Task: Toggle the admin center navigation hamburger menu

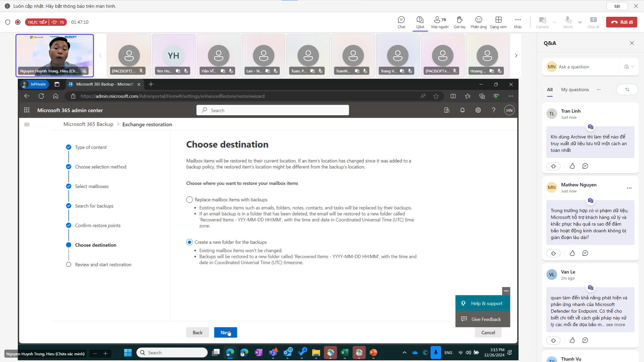Action: point(27,124)
